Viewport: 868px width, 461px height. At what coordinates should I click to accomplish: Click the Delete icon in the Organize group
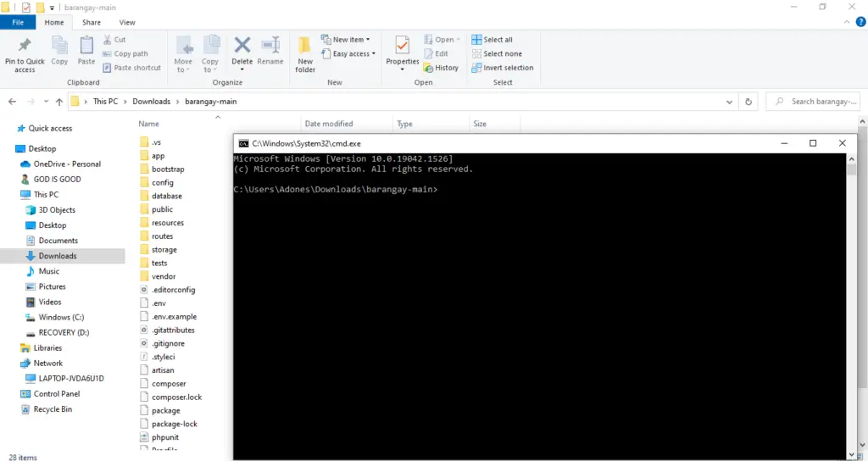point(242,46)
